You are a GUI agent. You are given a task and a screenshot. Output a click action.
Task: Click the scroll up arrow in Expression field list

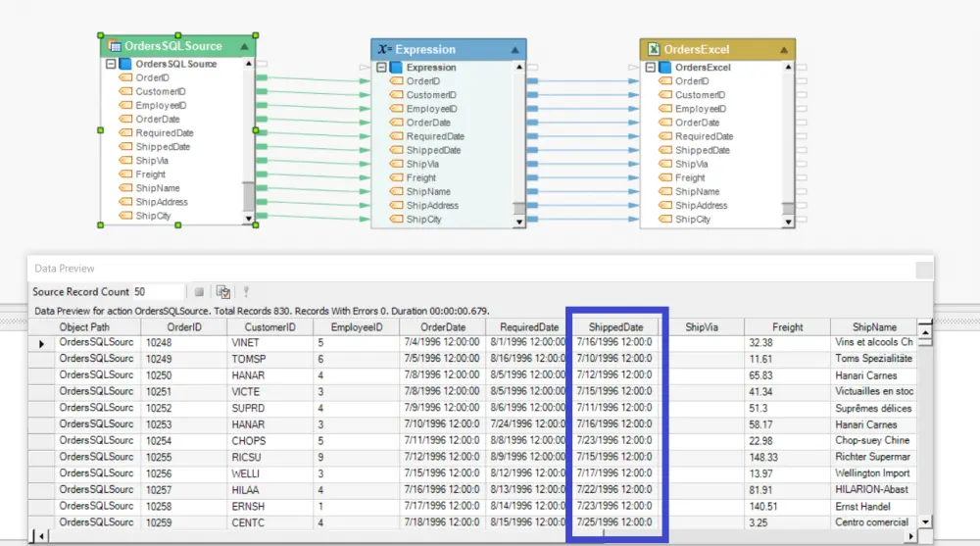(x=518, y=67)
